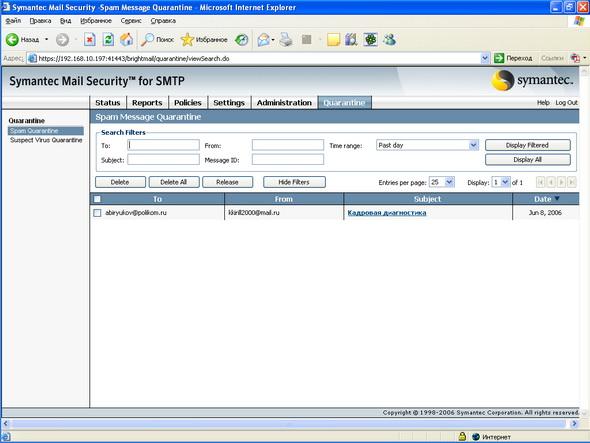Click the page icon in address bar
Viewport: 590px width, 443px height.
pos(32,58)
